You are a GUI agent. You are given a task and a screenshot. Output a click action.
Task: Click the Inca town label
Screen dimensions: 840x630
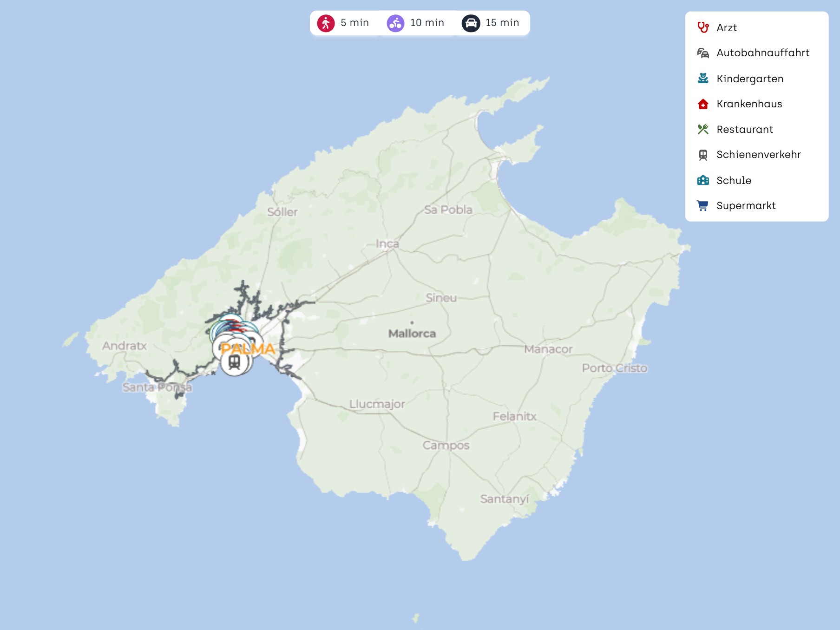387,243
